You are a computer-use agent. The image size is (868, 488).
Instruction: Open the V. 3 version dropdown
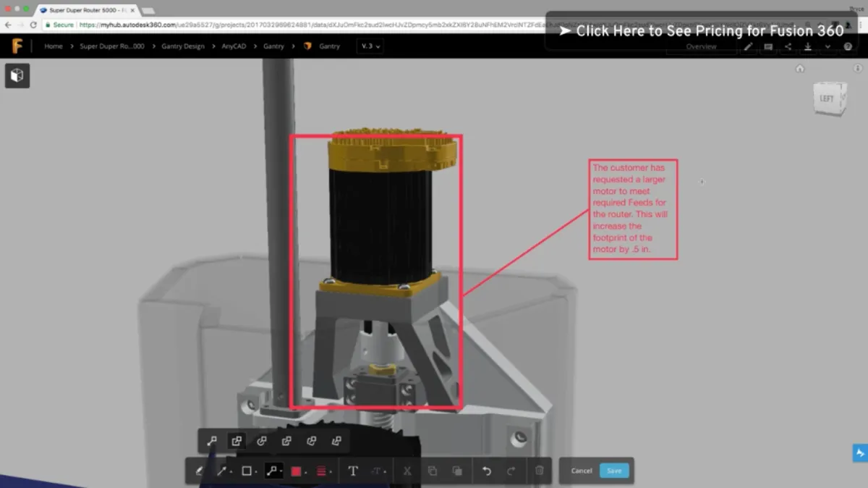[x=370, y=46]
